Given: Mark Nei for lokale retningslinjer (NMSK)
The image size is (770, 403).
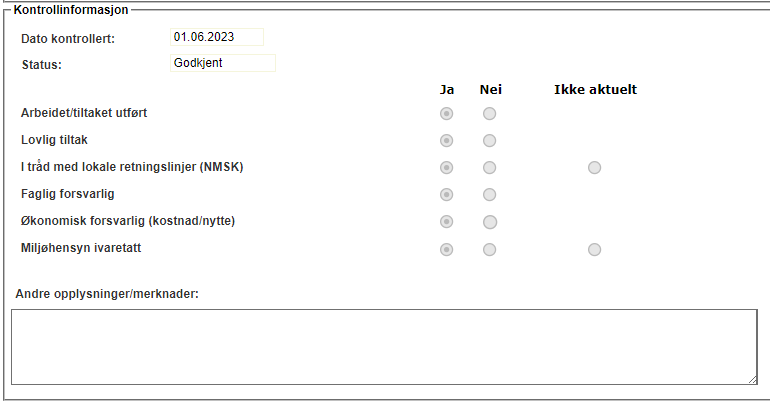Looking at the screenshot, I should 489,167.
